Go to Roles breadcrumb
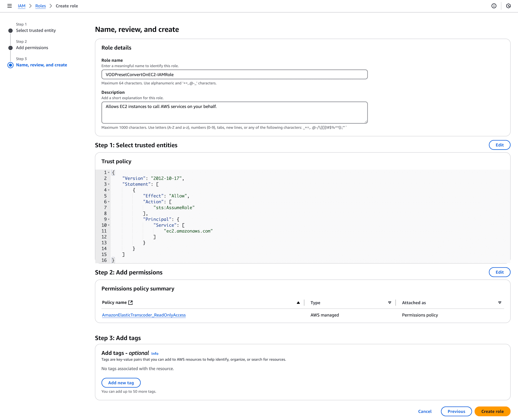This screenshot has height=420, width=518. click(40, 6)
